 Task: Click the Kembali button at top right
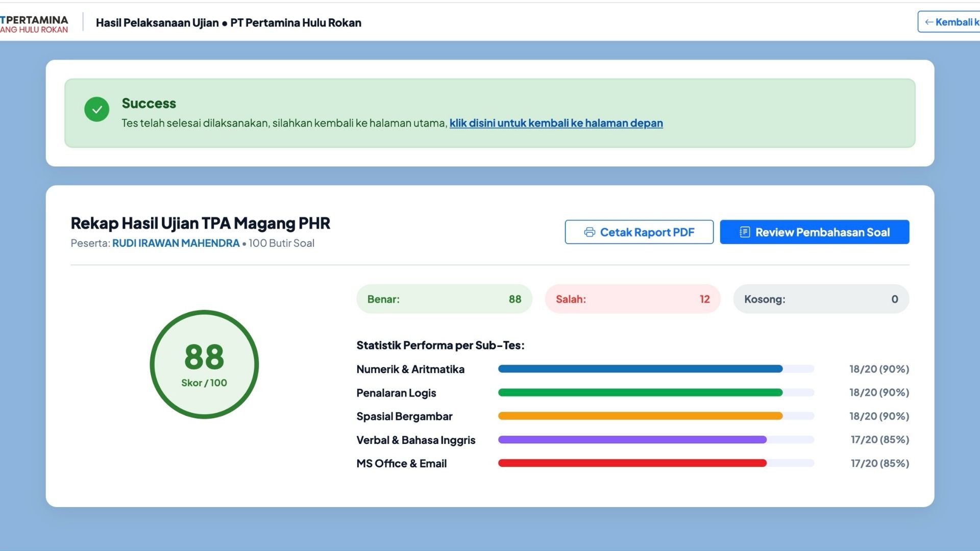click(x=949, y=22)
